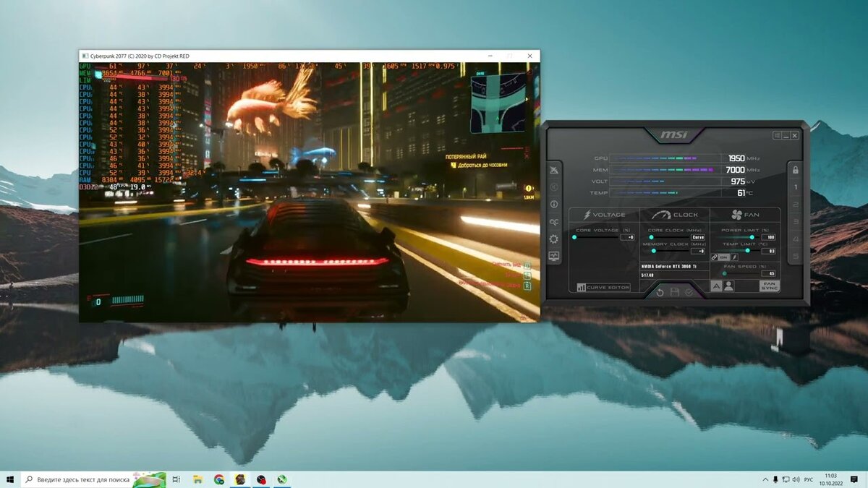Show hidden system tray icons
868x488 pixels.
coord(765,479)
